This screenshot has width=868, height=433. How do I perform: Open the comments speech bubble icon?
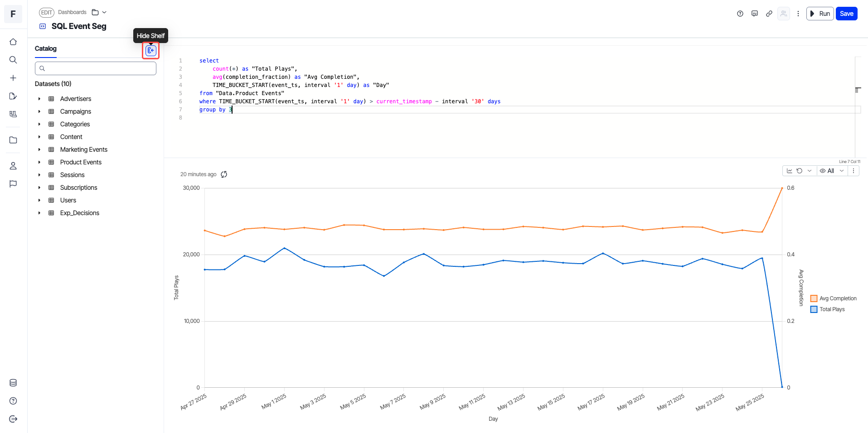click(755, 14)
